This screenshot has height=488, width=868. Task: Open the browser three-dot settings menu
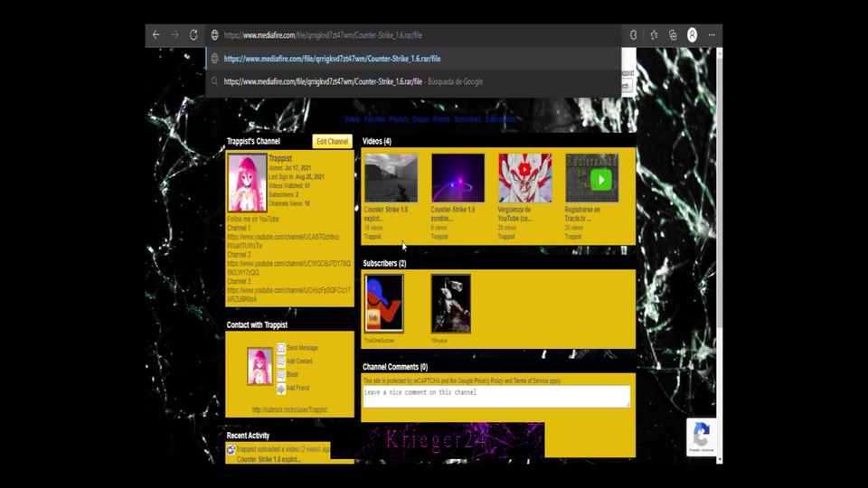(x=712, y=35)
